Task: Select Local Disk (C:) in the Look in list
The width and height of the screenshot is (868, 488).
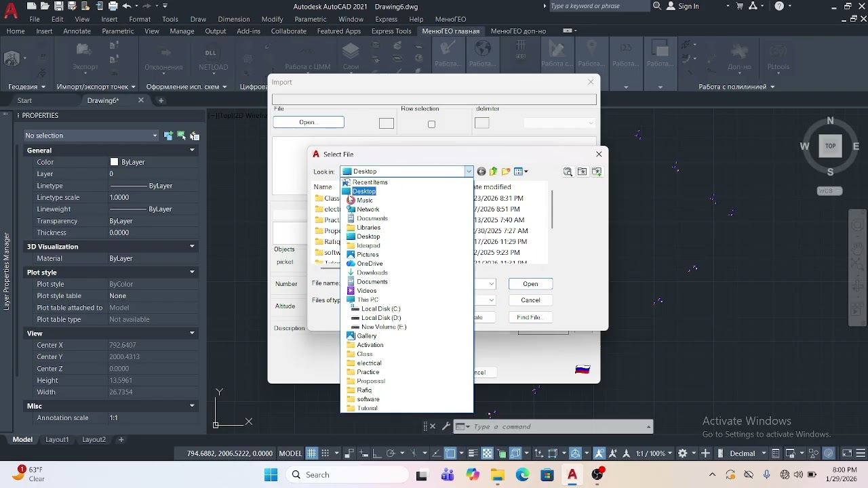Action: (380, 308)
